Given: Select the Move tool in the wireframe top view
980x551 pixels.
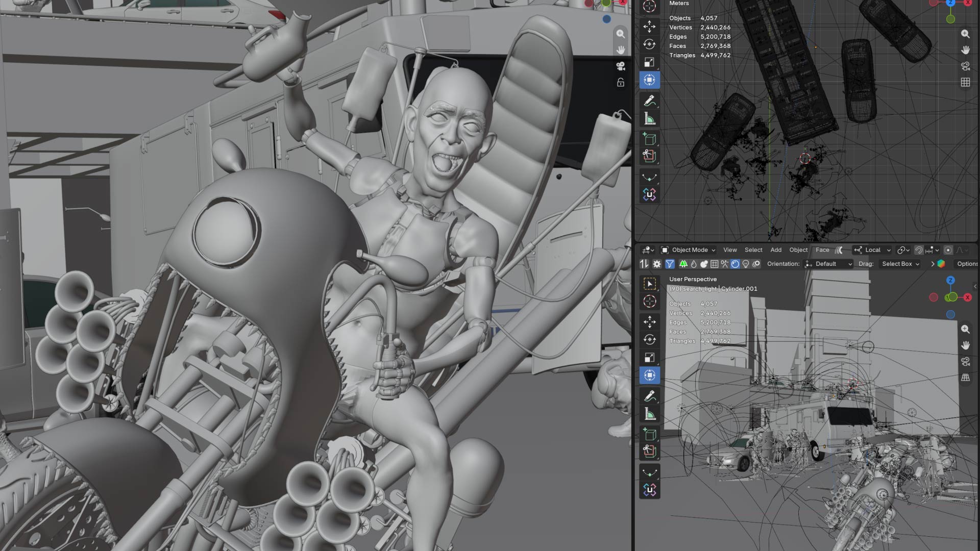Looking at the screenshot, I should point(649,26).
